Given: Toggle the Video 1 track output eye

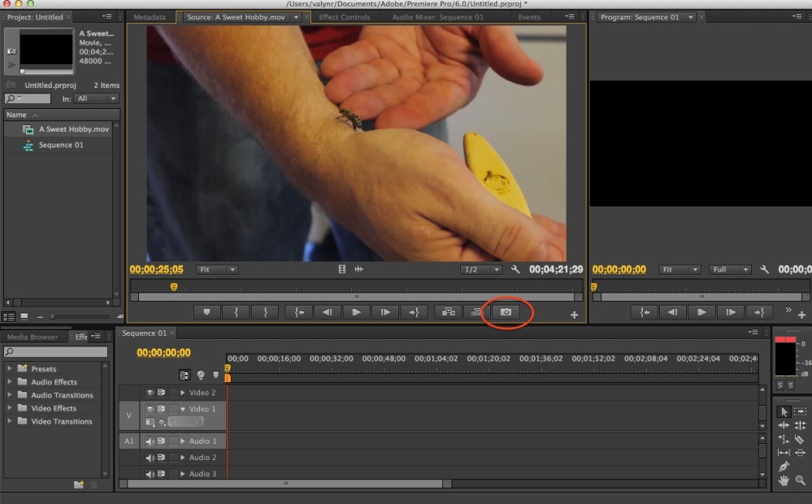Looking at the screenshot, I should 150,409.
